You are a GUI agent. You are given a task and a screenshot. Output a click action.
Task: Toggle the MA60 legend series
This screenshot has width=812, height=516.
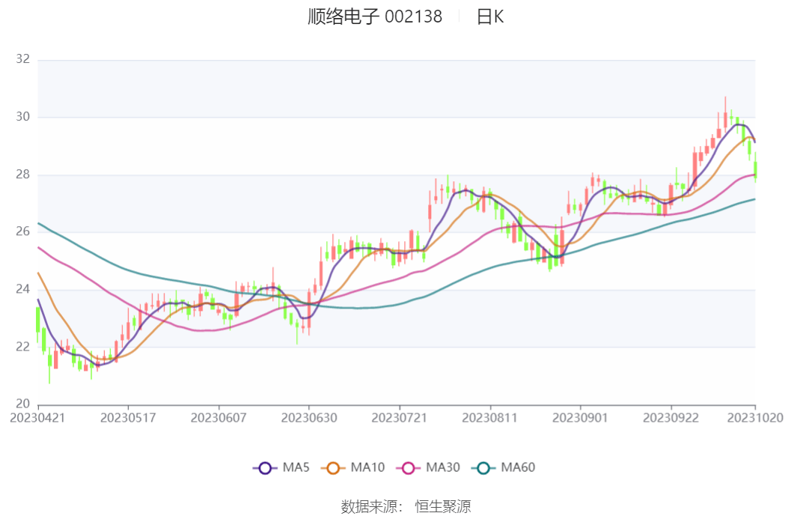point(504,468)
